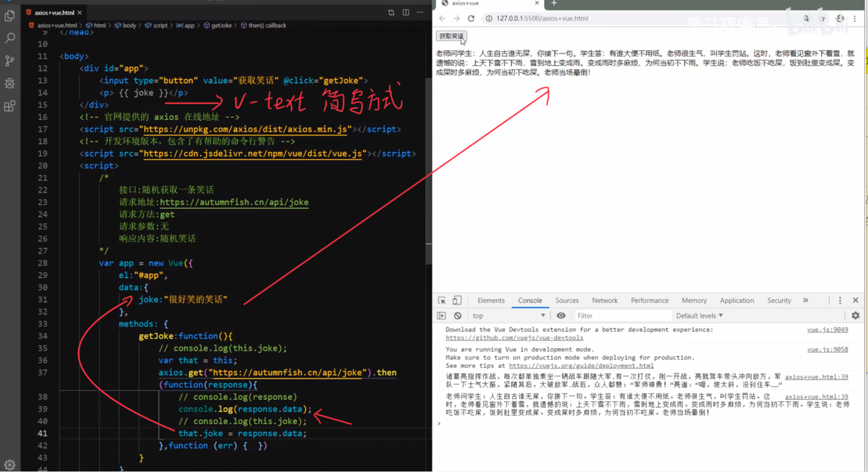This screenshot has height=472, width=868.
Task: Toggle the device toolbar in DevTools
Action: (457, 301)
